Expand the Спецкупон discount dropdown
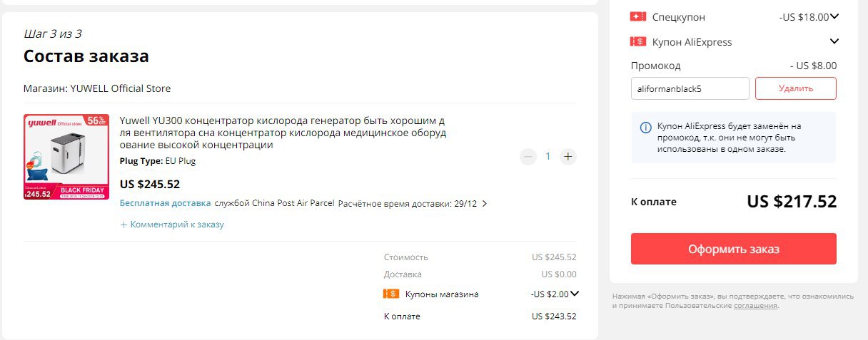The height and width of the screenshot is (340, 868). (834, 16)
